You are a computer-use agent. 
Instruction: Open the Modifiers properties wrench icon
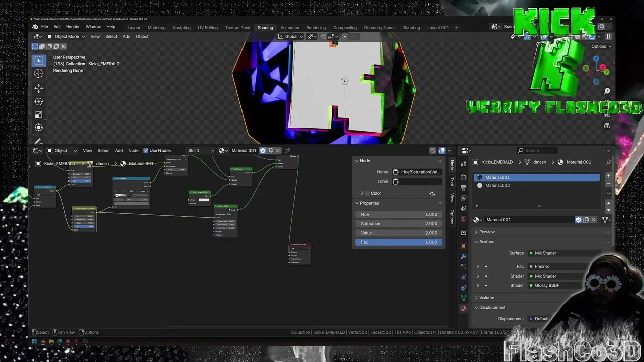463,256
